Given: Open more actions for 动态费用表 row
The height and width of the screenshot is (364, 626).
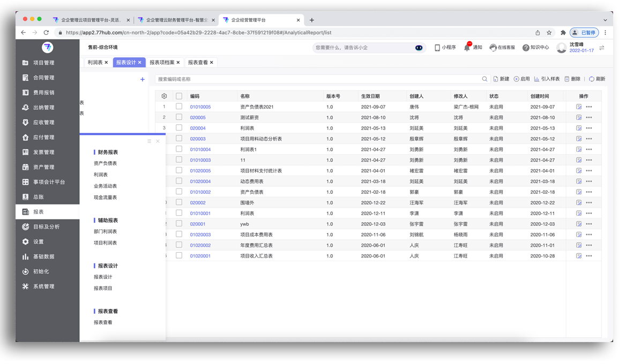Looking at the screenshot, I should pos(589,181).
